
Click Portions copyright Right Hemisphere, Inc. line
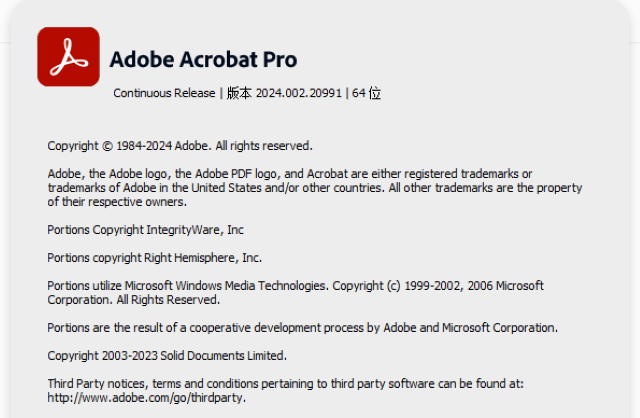154,258
